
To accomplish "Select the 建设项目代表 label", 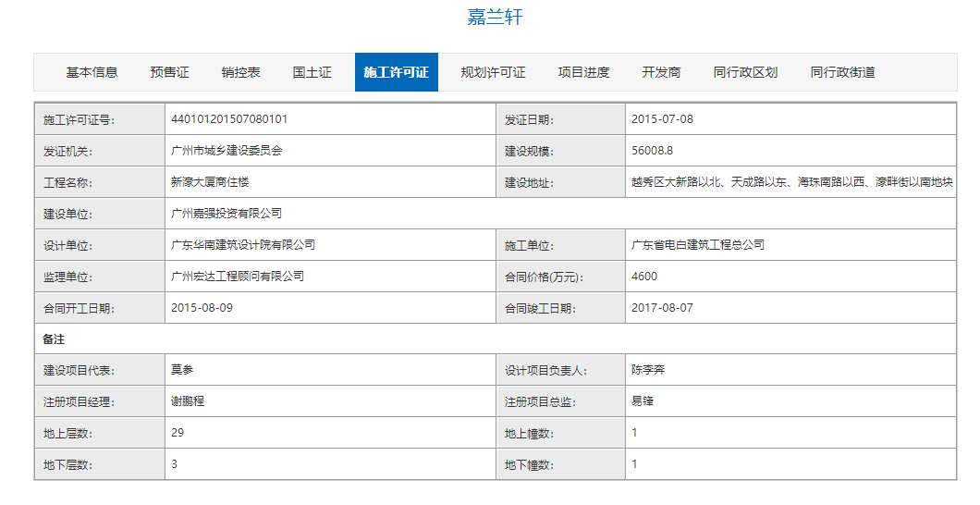I will 79,371.
